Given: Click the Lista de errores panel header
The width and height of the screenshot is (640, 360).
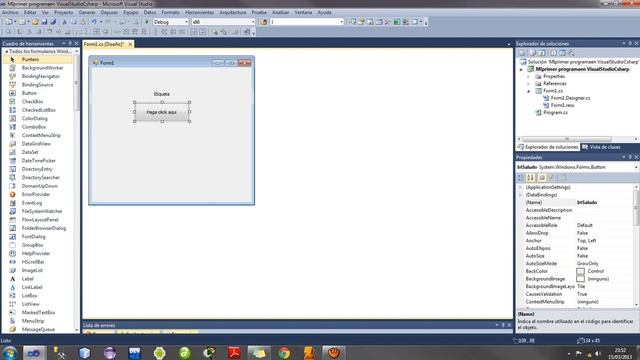Looking at the screenshot, I should pos(297,325).
